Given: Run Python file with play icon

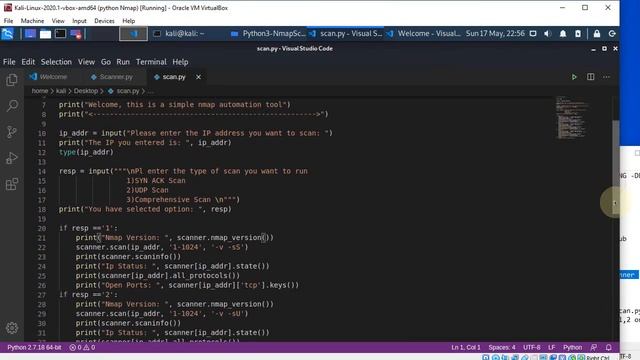Looking at the screenshot, I should [x=574, y=77].
